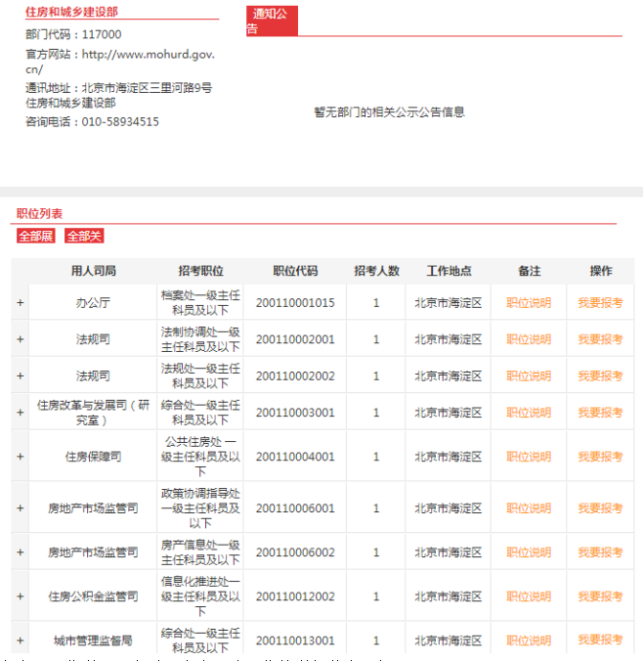
Task: Click the 政策协调指导处 position cell
Action: click(200, 508)
